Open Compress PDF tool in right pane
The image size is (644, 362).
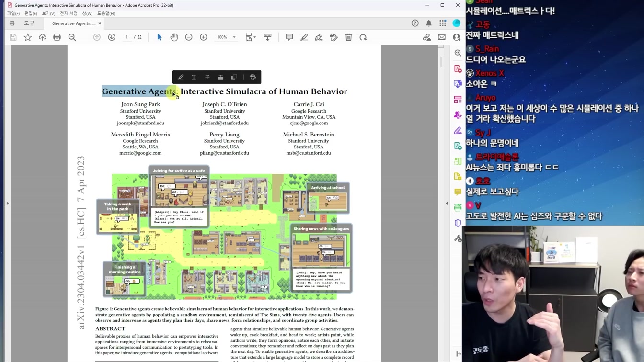click(x=458, y=161)
